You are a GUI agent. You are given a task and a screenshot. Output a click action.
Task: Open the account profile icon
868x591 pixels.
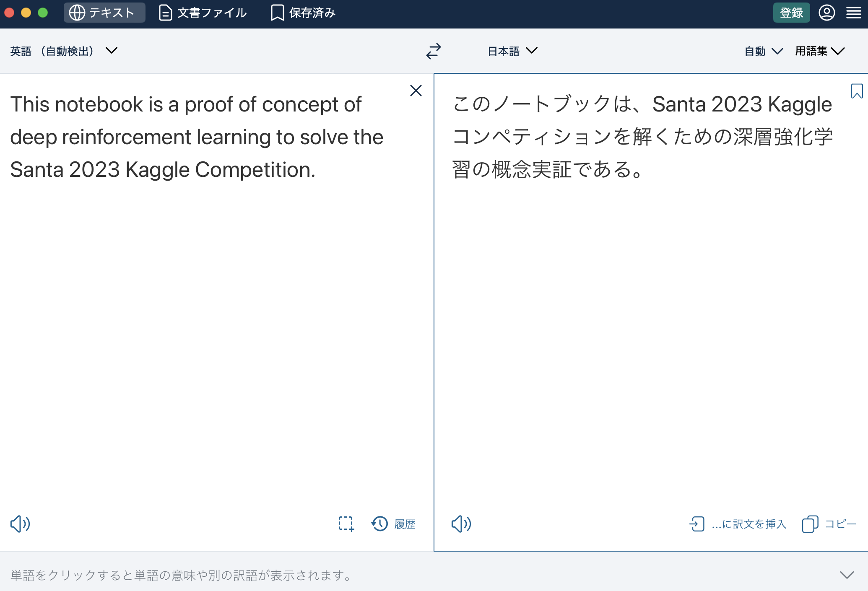[826, 13]
